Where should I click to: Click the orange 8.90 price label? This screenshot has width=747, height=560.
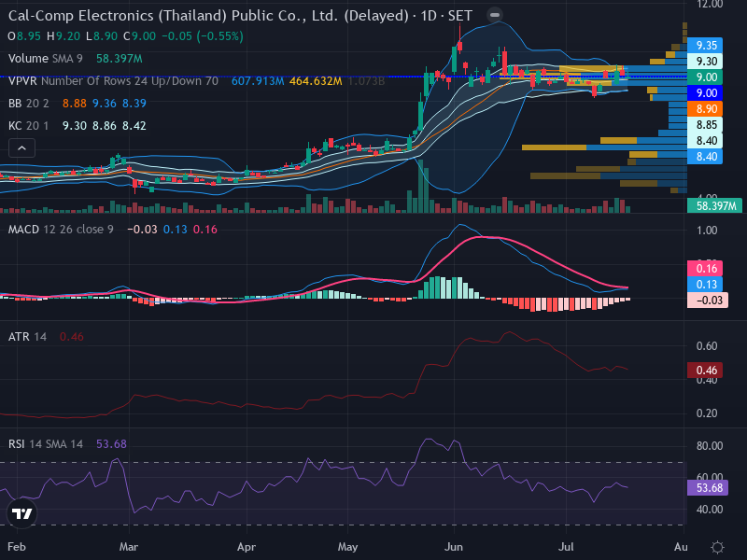point(705,108)
